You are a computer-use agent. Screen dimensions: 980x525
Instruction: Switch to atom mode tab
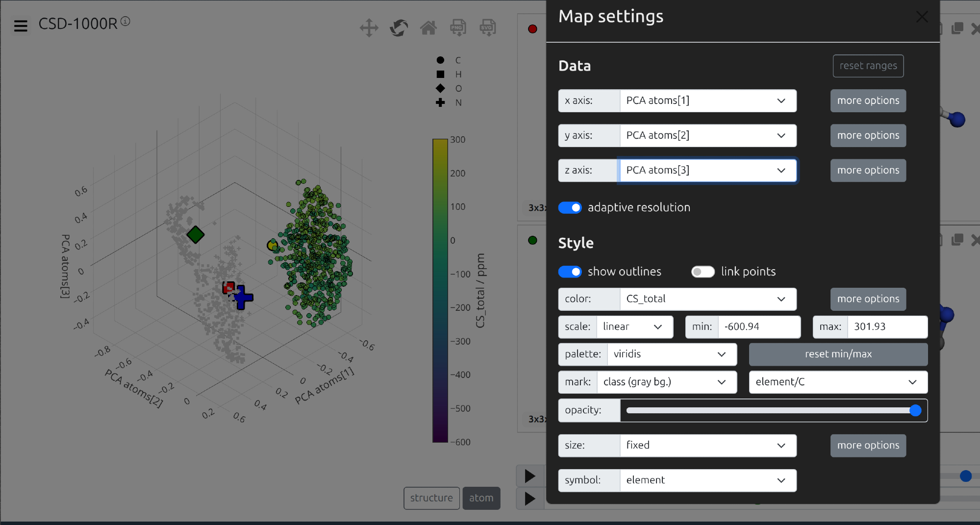[x=481, y=498]
